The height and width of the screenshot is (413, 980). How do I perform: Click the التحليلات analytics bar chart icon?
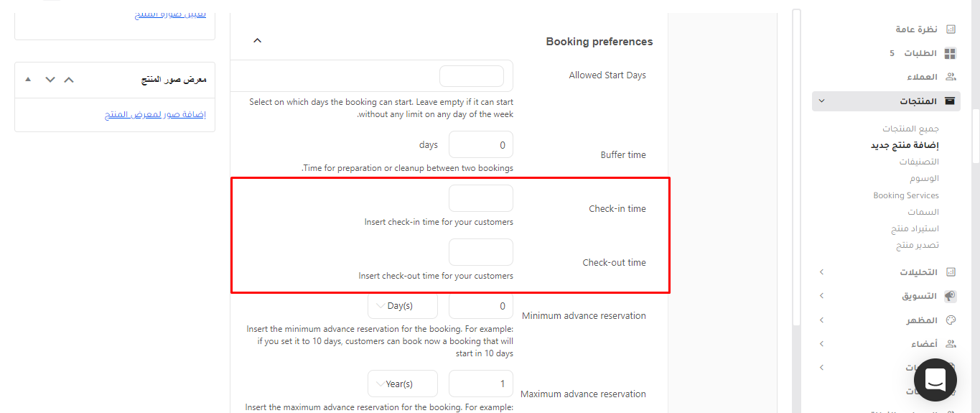tap(951, 272)
